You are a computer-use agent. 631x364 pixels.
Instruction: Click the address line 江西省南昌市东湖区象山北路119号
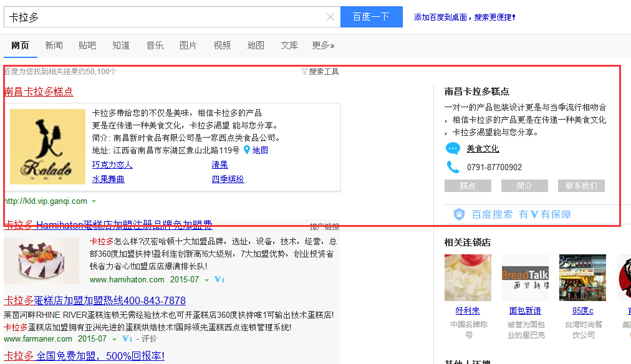click(x=176, y=150)
